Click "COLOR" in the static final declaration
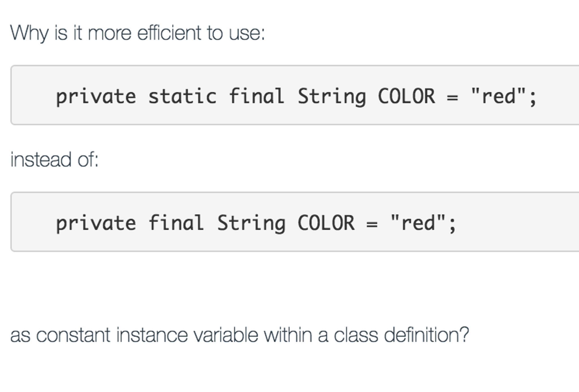 coord(406,96)
